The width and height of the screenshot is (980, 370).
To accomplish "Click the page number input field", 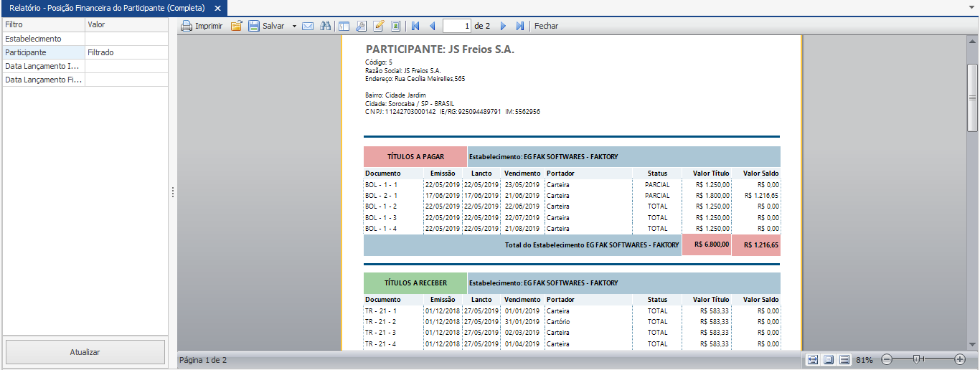I will click(x=457, y=26).
